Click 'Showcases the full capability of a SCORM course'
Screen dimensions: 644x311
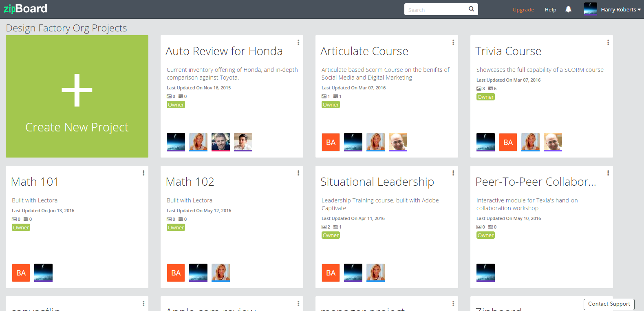(x=540, y=70)
